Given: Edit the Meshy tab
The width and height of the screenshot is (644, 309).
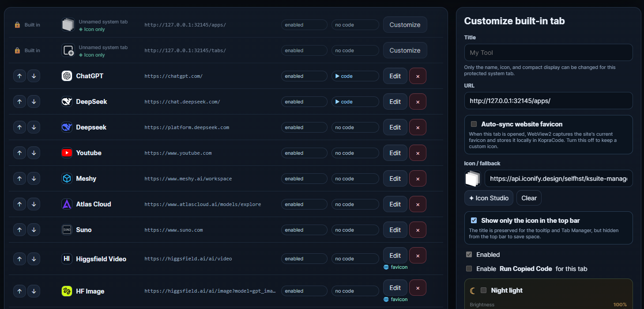Looking at the screenshot, I should [x=395, y=179].
